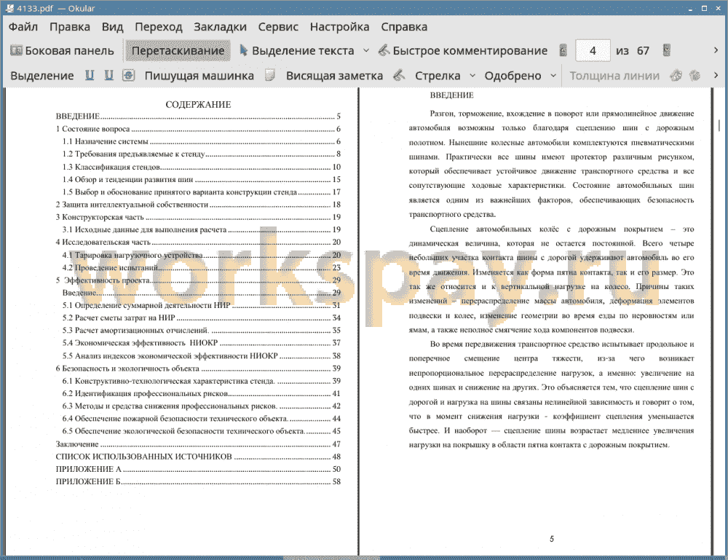The height and width of the screenshot is (560, 728).
Task: Open the Закладки menu
Action: coord(220,27)
